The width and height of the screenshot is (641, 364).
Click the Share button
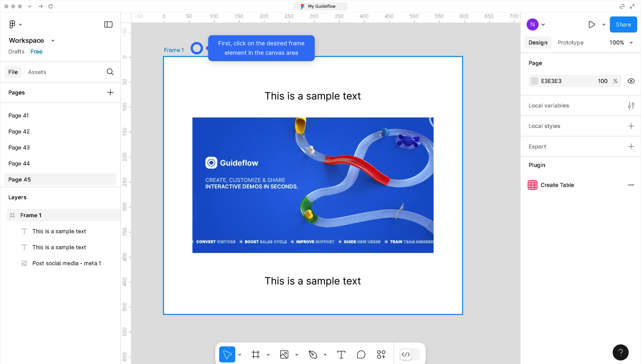click(623, 24)
